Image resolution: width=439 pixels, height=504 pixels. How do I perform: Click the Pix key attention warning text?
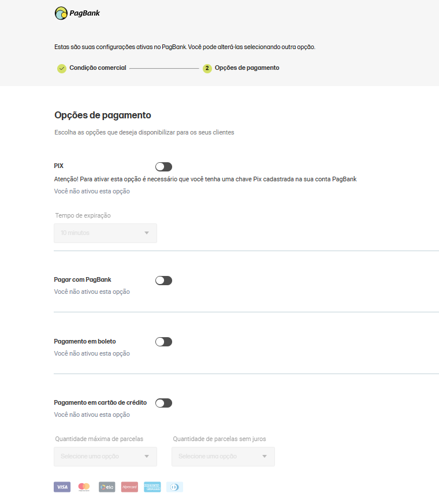(205, 179)
